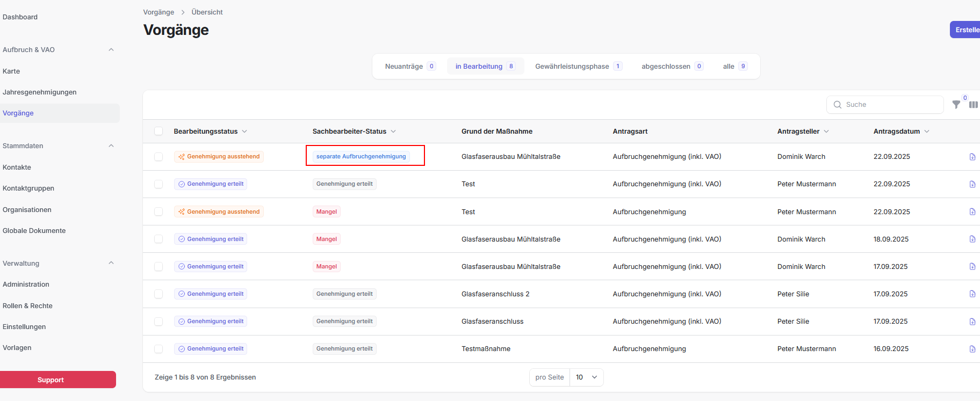The width and height of the screenshot is (980, 401).
Task: Collapse the Stammdaten section
Action: (x=111, y=145)
